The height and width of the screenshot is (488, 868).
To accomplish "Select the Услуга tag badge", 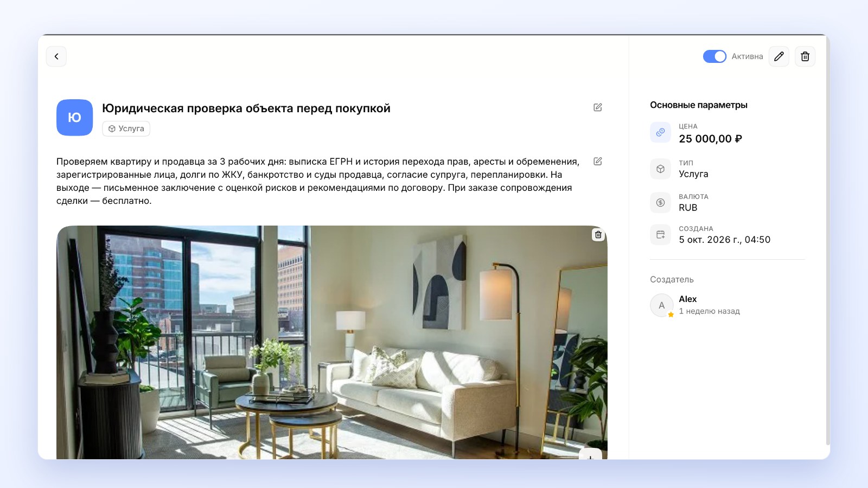I will 126,129.
